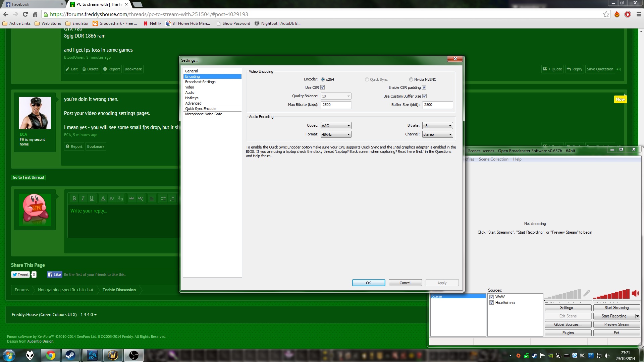Show hidden system tray icons
The width and height of the screenshot is (644, 362).
510,356
